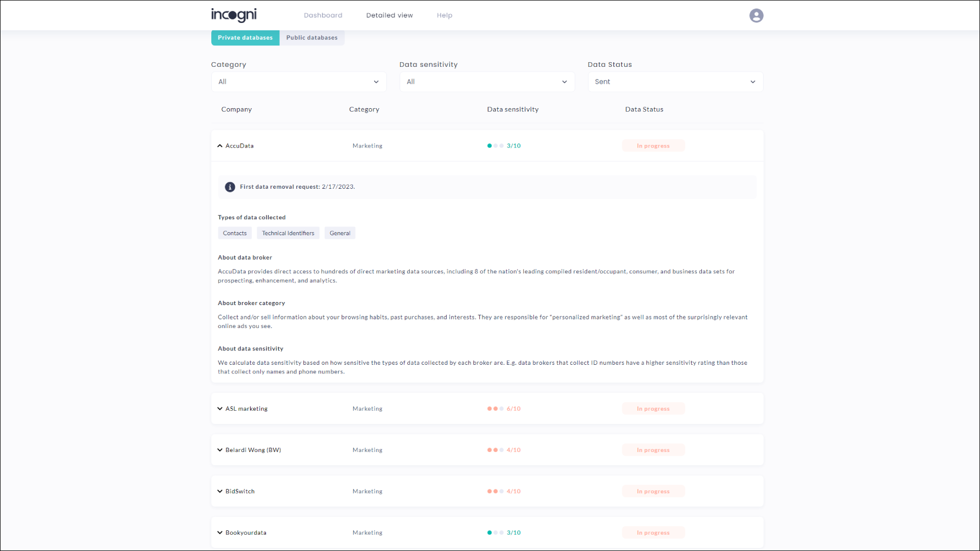Click BidSwitch 4/10 sensitivity indicator
Screen dimensions: 980x551
tap(504, 491)
